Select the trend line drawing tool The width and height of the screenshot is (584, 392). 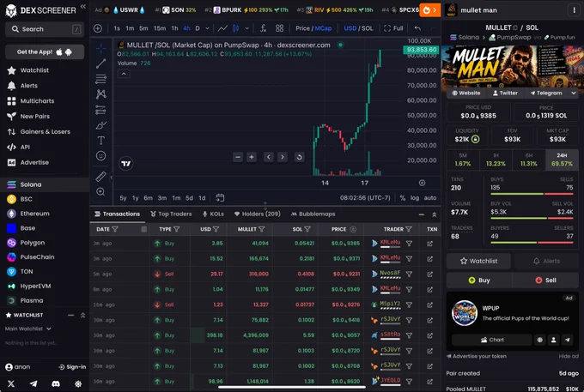coord(101,63)
